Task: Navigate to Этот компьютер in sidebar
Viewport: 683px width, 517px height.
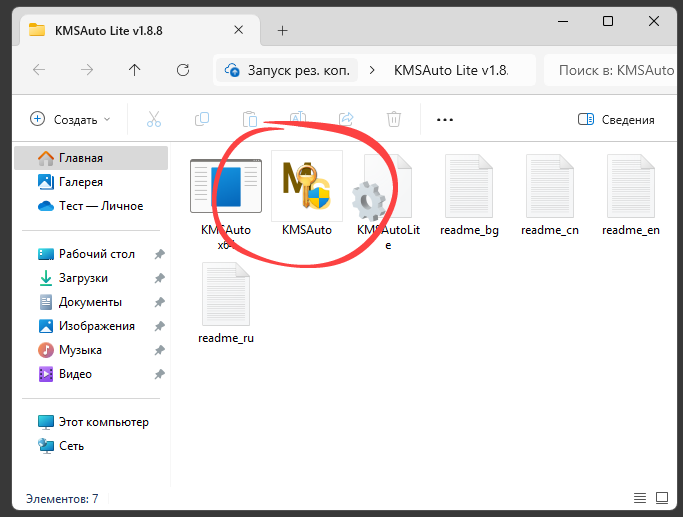Action: point(102,422)
